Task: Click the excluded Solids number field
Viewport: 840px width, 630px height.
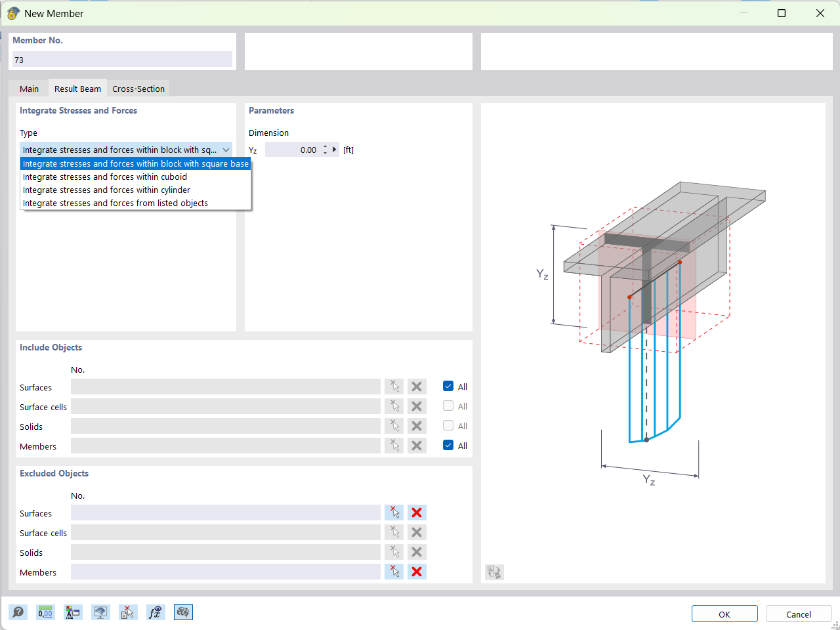Action: (226, 552)
